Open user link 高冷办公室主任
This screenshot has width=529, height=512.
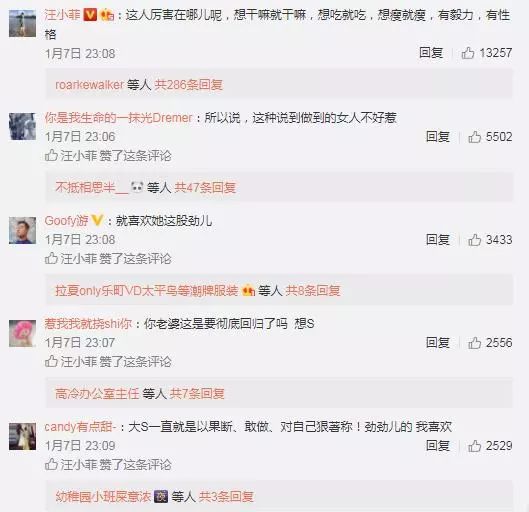(97, 393)
